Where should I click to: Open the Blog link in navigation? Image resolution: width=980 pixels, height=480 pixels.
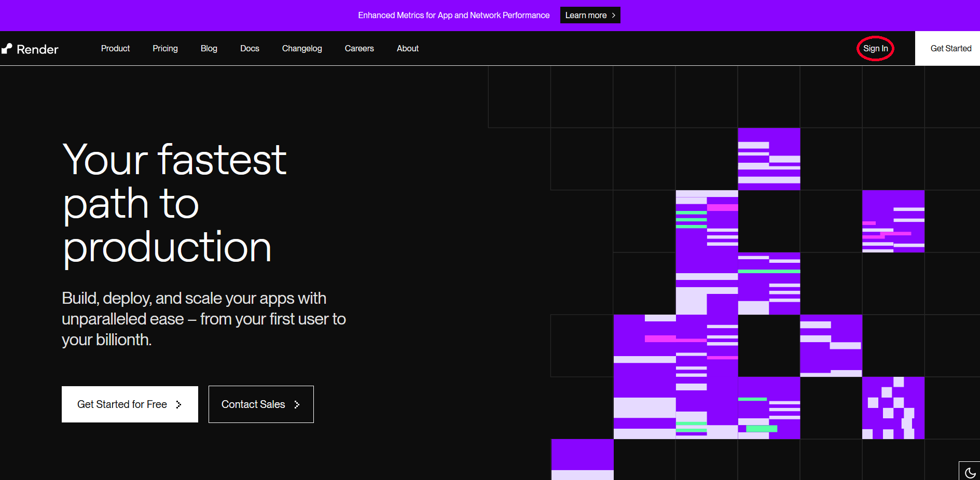point(209,48)
